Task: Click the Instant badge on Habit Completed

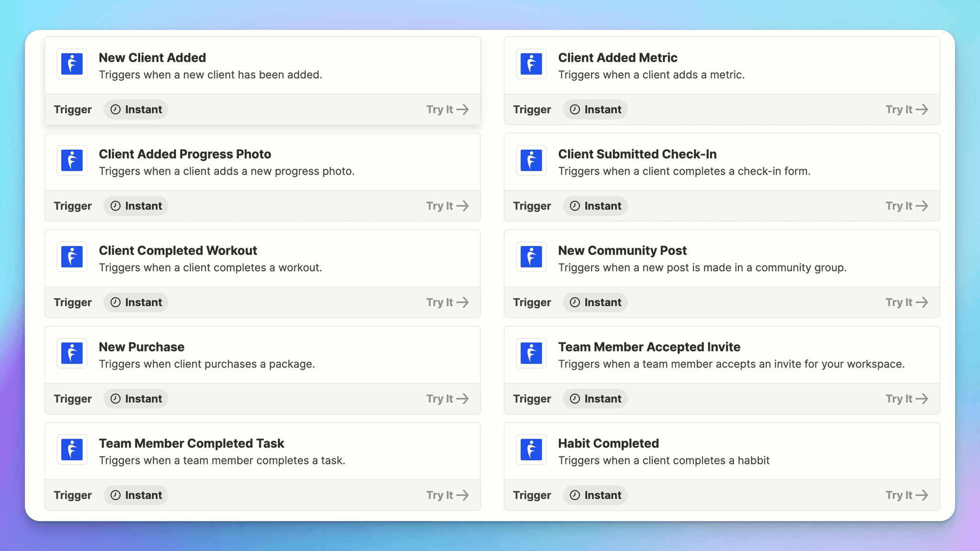Action: point(595,495)
